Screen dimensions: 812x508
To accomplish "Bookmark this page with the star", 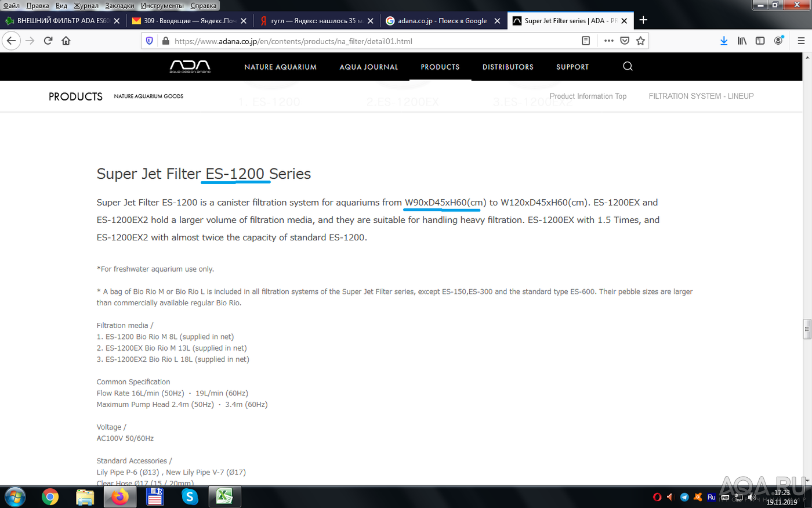I will pos(640,41).
